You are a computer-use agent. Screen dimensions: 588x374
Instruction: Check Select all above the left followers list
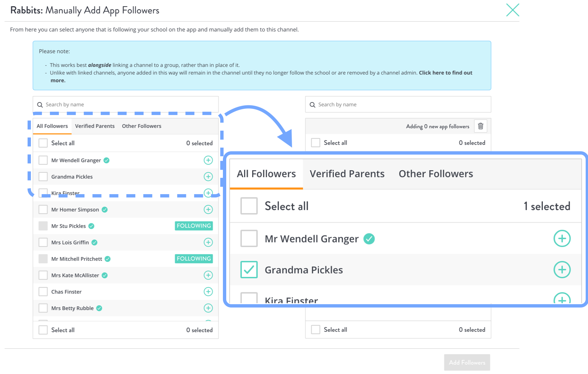click(43, 143)
